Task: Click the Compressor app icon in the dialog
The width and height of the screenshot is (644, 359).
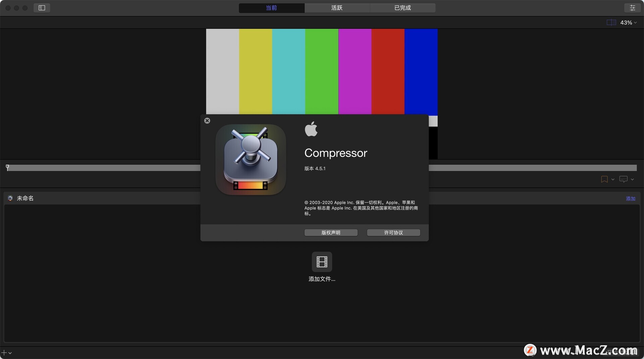Action: coord(251,160)
